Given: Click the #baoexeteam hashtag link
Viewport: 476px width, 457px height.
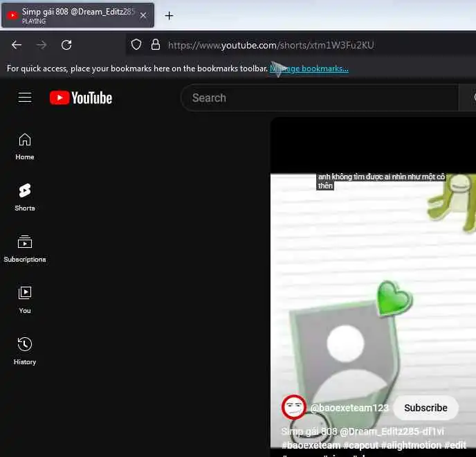Looking at the screenshot, I should 311,445.
